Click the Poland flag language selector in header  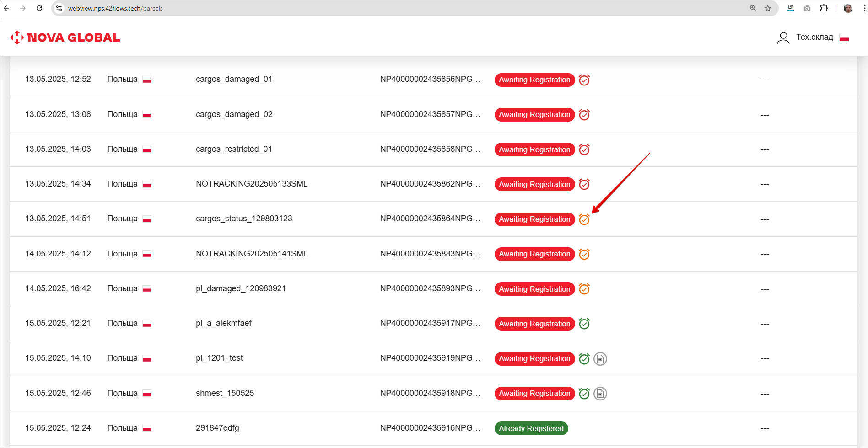tap(844, 38)
